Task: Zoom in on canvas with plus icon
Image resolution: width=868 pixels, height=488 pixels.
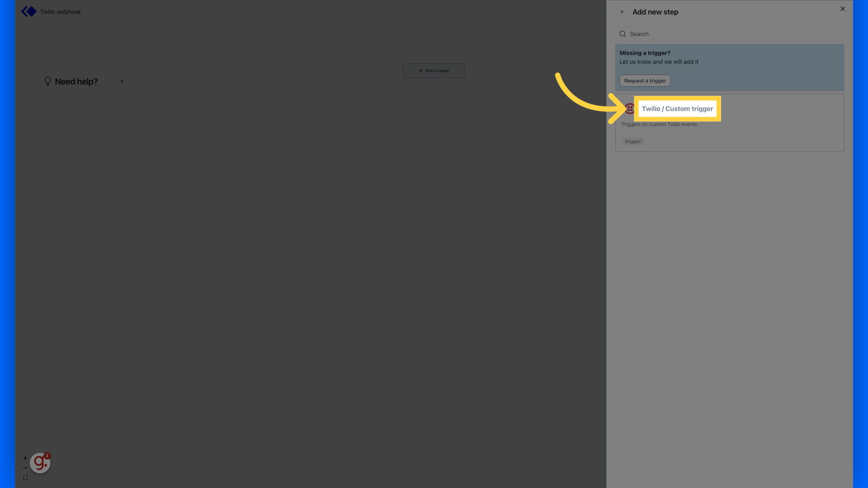Action: click(x=25, y=458)
